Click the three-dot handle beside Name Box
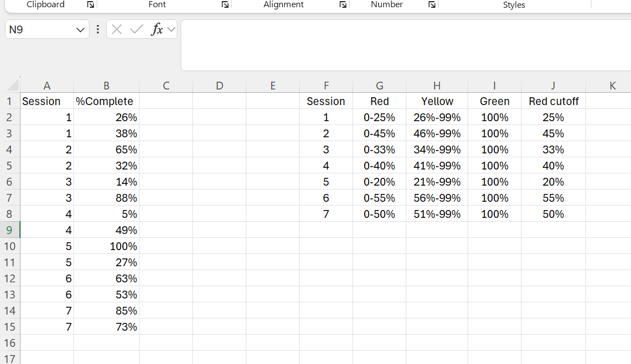The width and height of the screenshot is (631, 364). click(x=98, y=29)
